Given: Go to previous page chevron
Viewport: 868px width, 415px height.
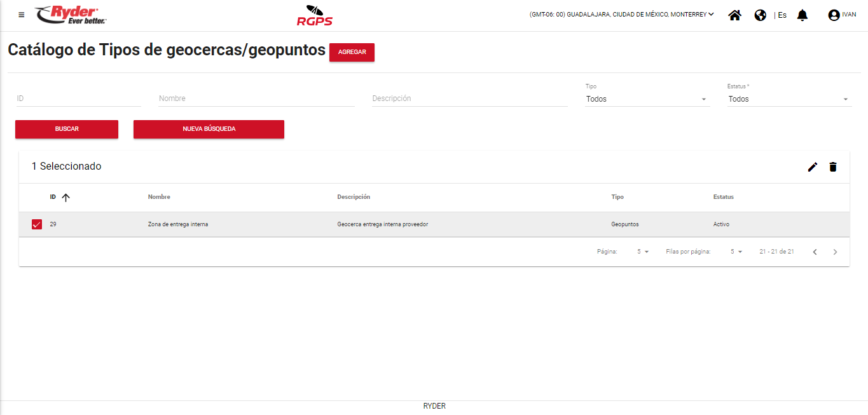Looking at the screenshot, I should coord(815,252).
